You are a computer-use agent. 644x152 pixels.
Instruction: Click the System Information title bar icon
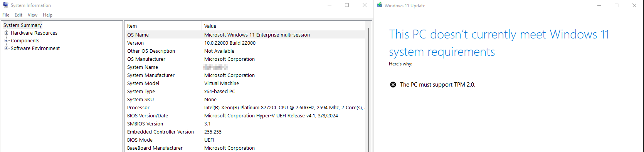coord(5,5)
